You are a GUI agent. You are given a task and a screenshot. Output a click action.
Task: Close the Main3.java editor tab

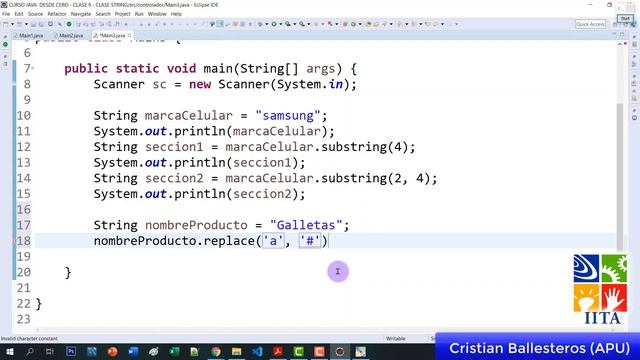tap(129, 36)
